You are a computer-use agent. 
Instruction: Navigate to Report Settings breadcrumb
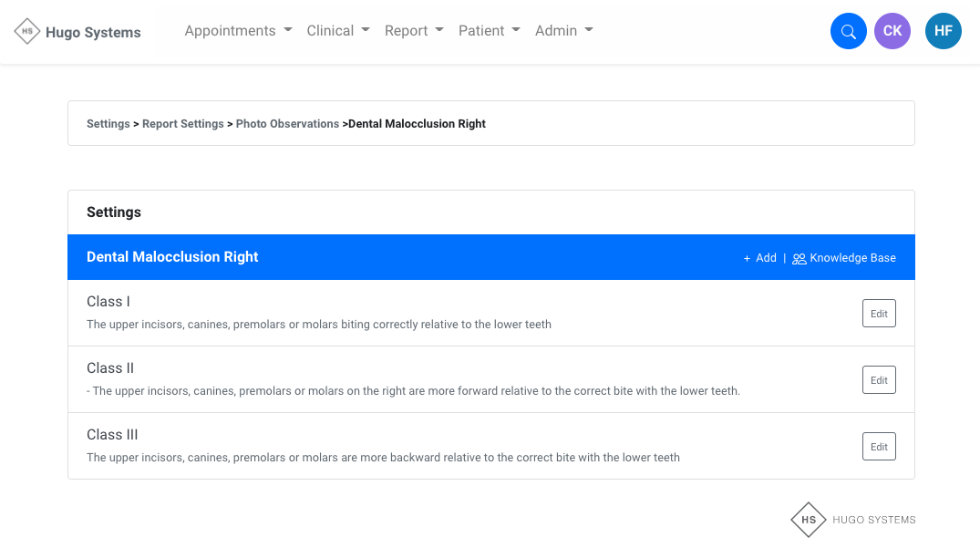click(x=182, y=124)
